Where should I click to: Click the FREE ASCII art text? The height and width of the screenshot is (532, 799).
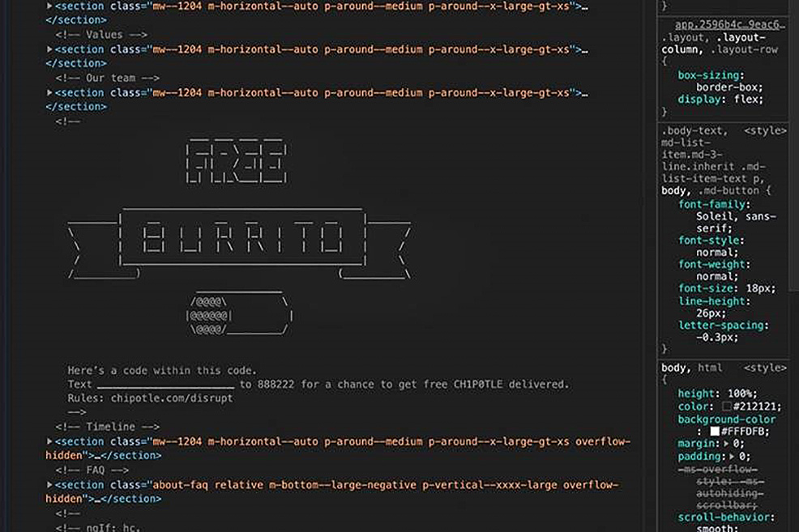(237, 161)
